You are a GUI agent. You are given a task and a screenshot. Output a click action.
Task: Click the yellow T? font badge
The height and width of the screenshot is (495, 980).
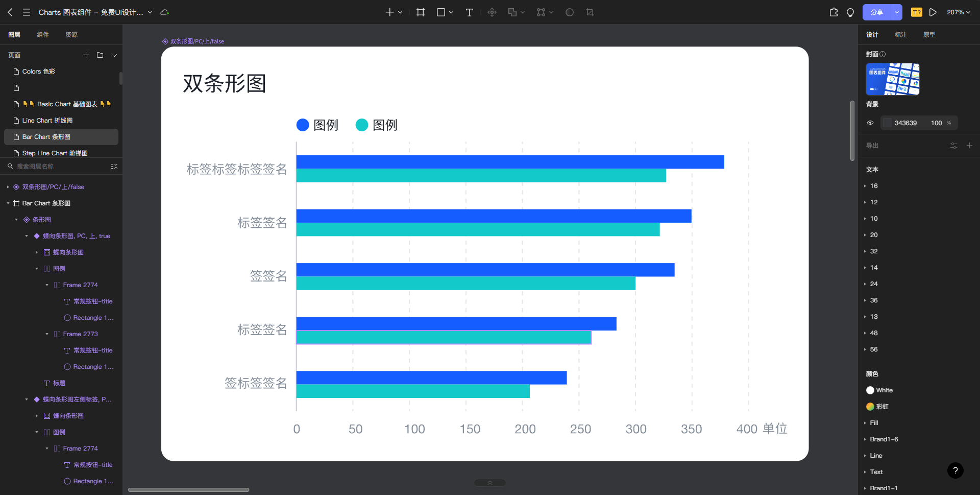point(917,12)
